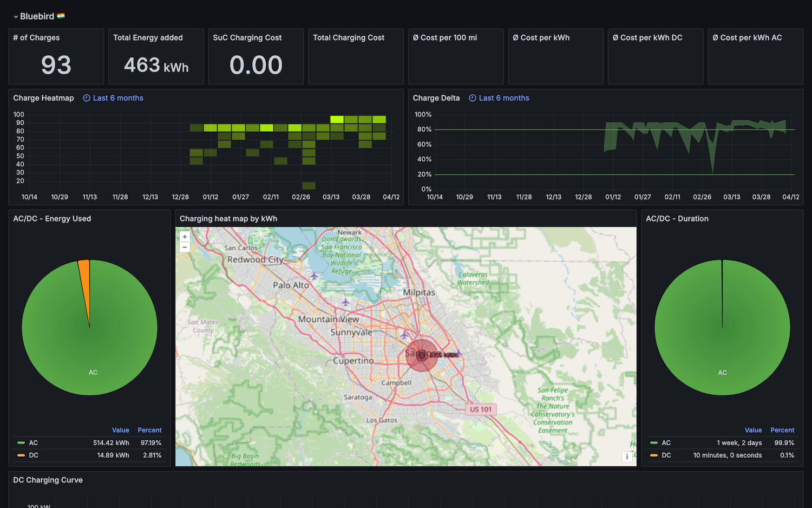Click green AC color swatch in Duration legend
Screen dimensions: 812x508
(x=654, y=443)
